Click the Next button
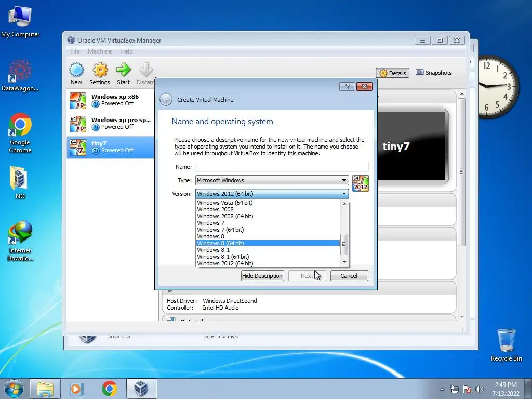Image resolution: width=532 pixels, height=399 pixels. pyautogui.click(x=307, y=276)
